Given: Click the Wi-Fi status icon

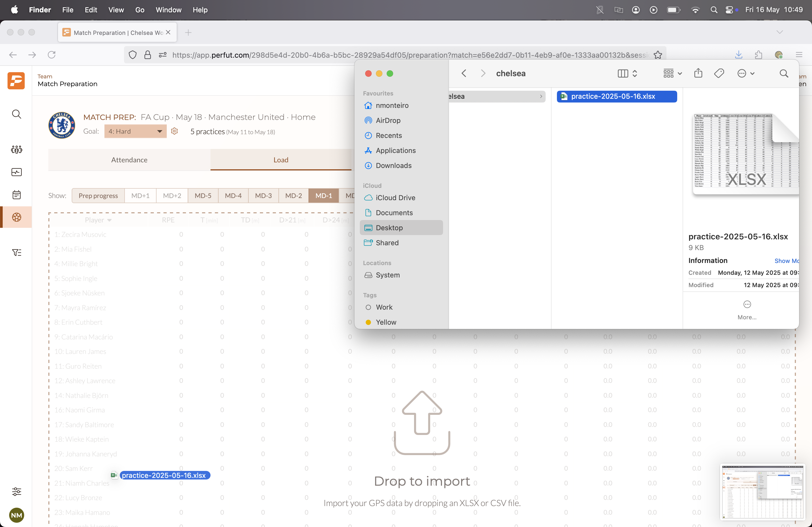Looking at the screenshot, I should [x=695, y=10].
